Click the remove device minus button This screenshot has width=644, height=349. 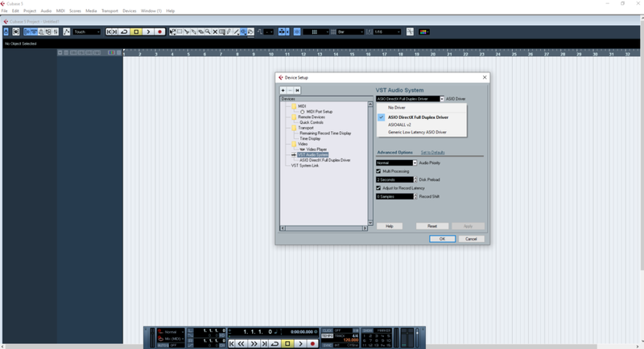pyautogui.click(x=290, y=90)
